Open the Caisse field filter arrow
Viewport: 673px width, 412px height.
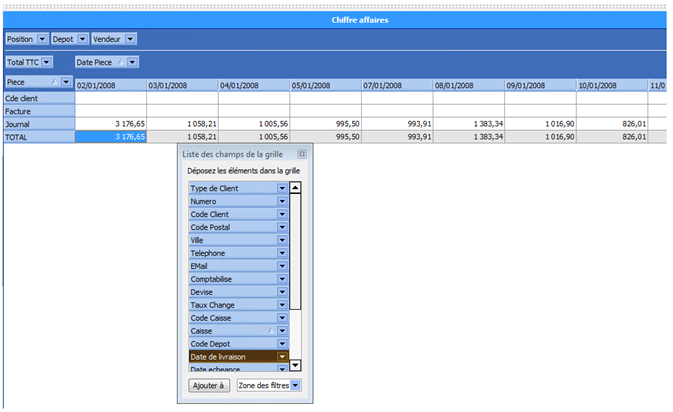[x=282, y=330]
